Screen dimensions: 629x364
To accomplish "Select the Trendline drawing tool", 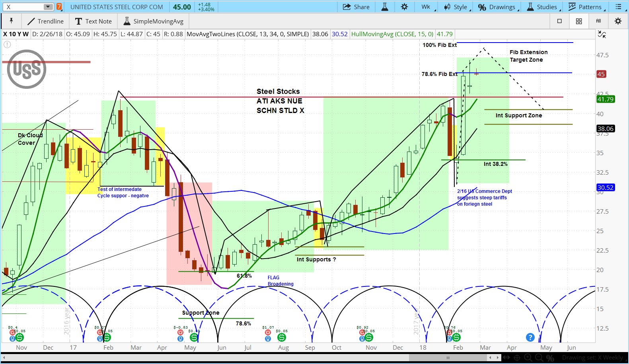I will click(45, 21).
